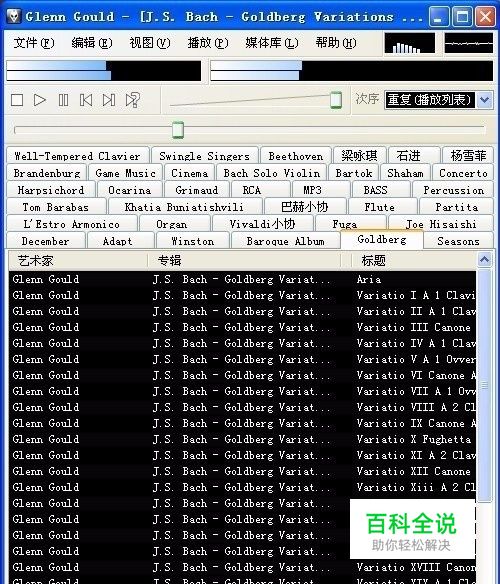Open the Ocarina playlist tab

[x=129, y=190]
